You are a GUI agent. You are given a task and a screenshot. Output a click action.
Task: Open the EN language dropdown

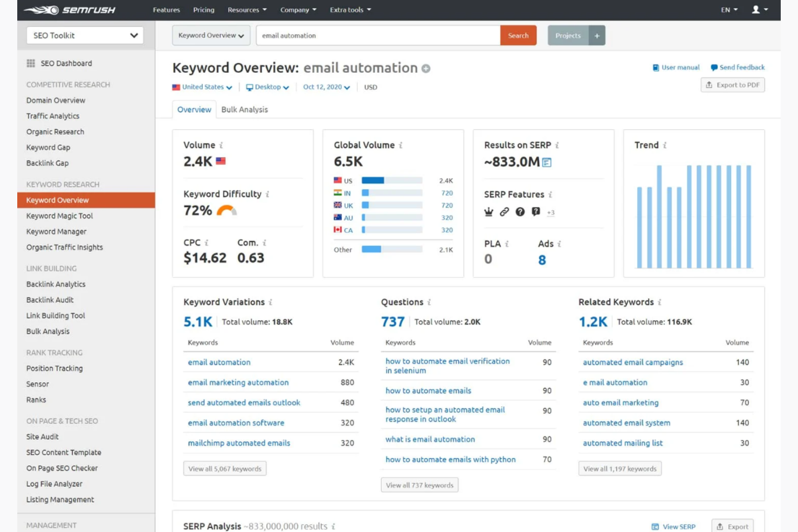point(729,10)
